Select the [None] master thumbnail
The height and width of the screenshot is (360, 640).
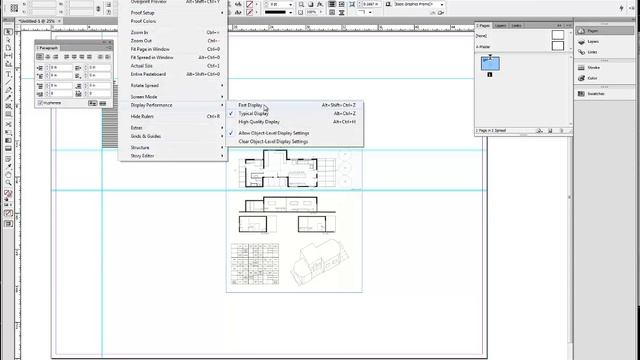[x=558, y=35]
